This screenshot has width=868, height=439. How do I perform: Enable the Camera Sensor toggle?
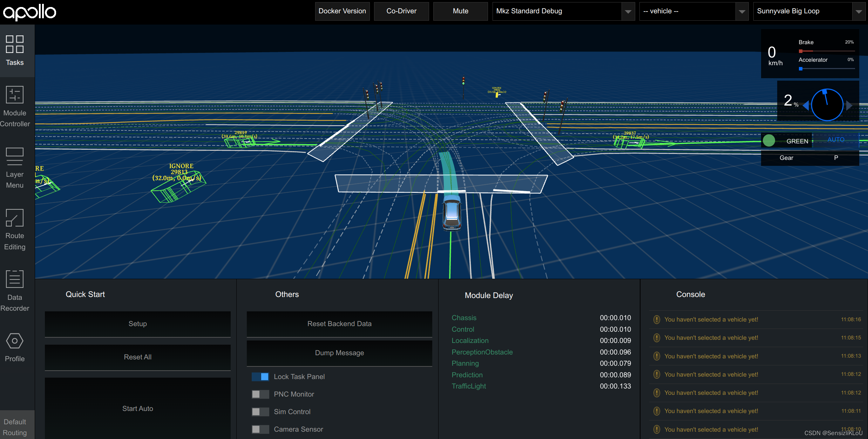[260, 429]
